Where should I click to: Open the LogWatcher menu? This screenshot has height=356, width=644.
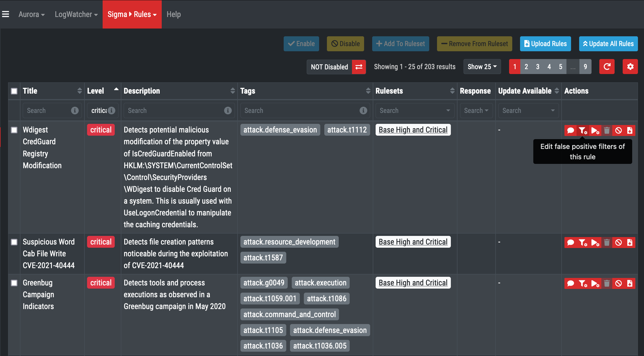(x=76, y=14)
